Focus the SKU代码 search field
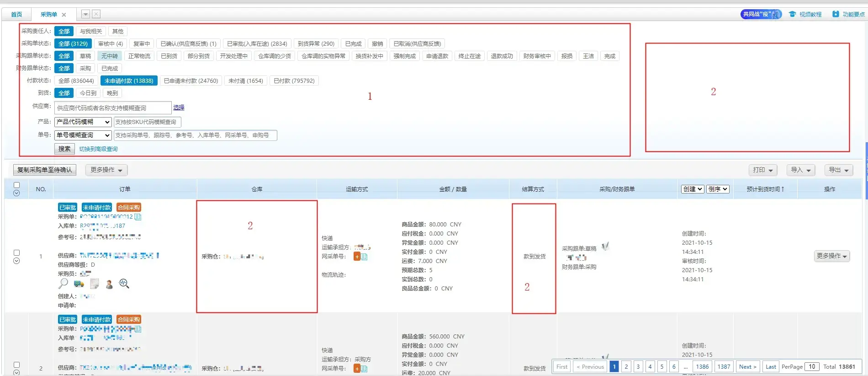 click(x=148, y=122)
